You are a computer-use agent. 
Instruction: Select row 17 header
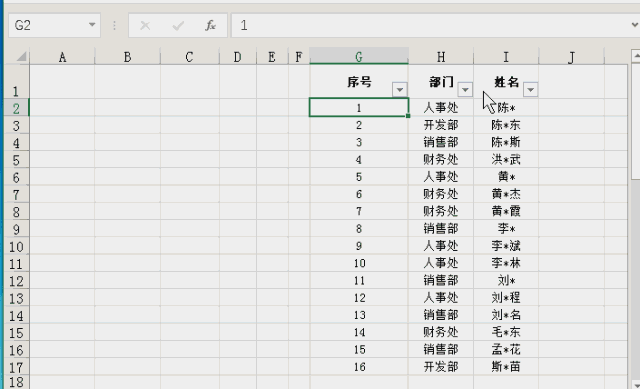pyautogui.click(x=16, y=367)
